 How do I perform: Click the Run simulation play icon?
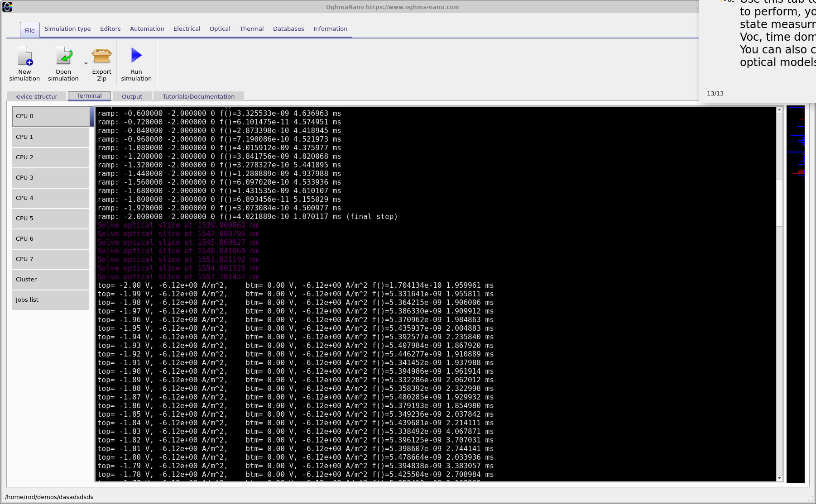tap(136, 55)
